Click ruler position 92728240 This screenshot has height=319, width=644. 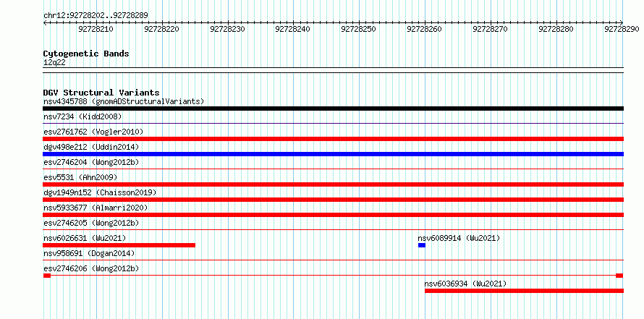coord(293,29)
